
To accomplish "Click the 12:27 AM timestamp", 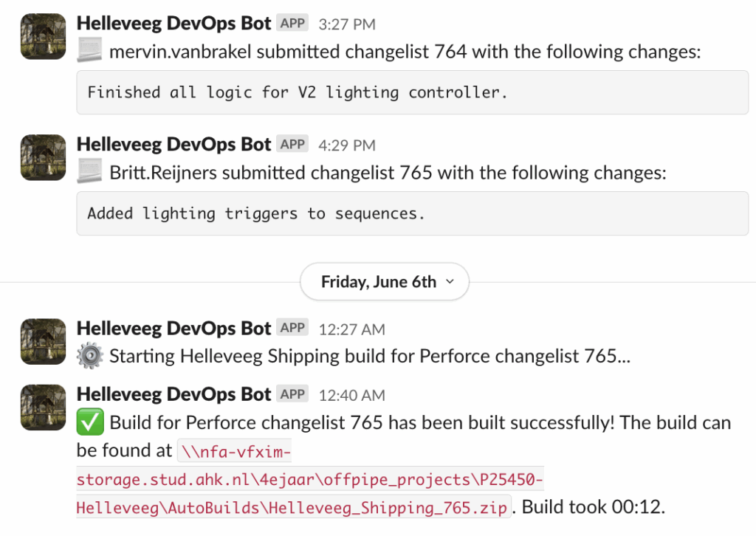I will [351, 329].
